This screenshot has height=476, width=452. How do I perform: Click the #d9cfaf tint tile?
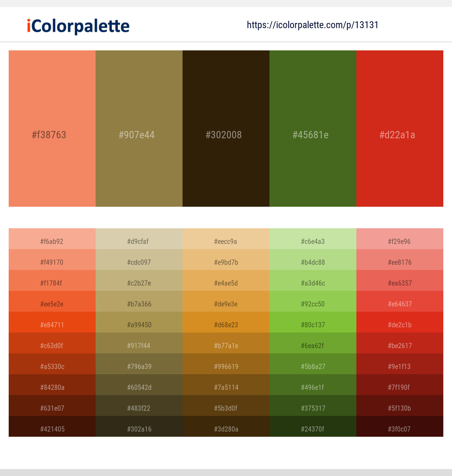point(139,241)
